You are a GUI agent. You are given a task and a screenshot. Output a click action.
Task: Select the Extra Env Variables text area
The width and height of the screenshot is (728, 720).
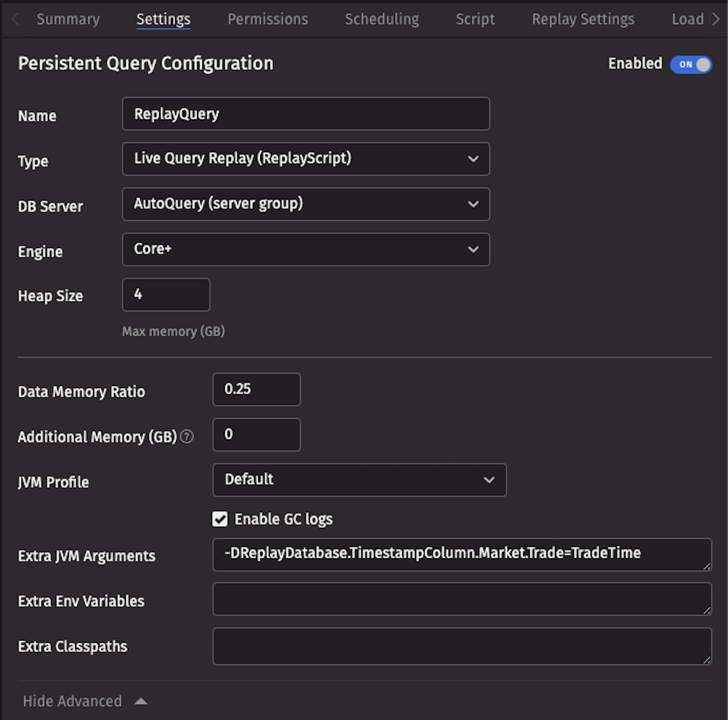click(x=461, y=599)
